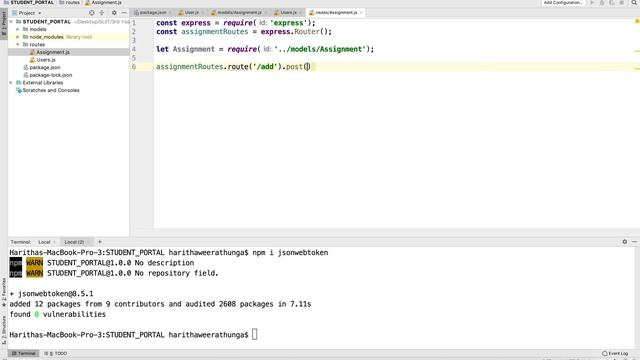
Task: Click the Run icon in the toolbar
Action: 592,2
